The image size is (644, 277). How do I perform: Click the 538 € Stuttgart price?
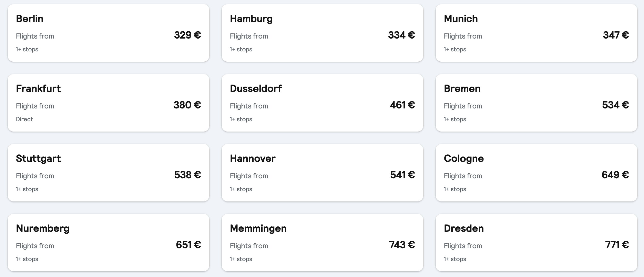[187, 175]
